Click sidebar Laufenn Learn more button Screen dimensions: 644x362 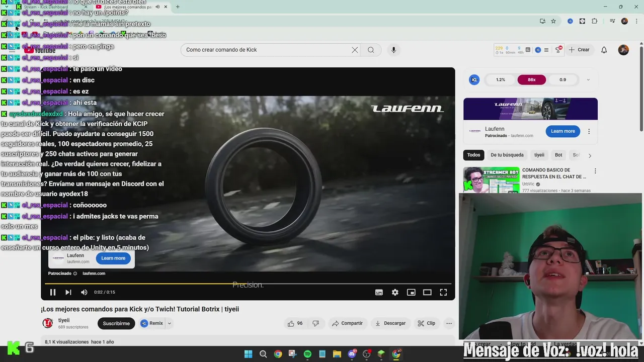pos(563,131)
